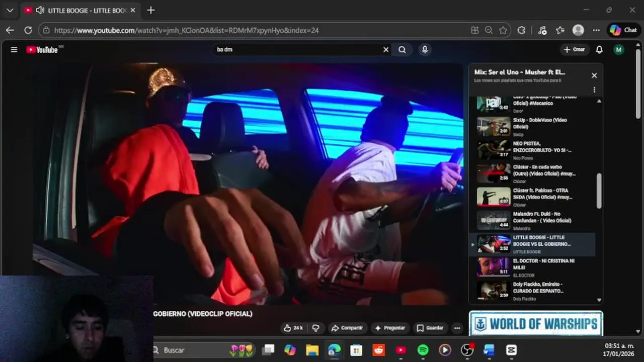This screenshot has width=644, height=362.
Task: Open the YouTube notifications bell
Action: [x=599, y=50]
